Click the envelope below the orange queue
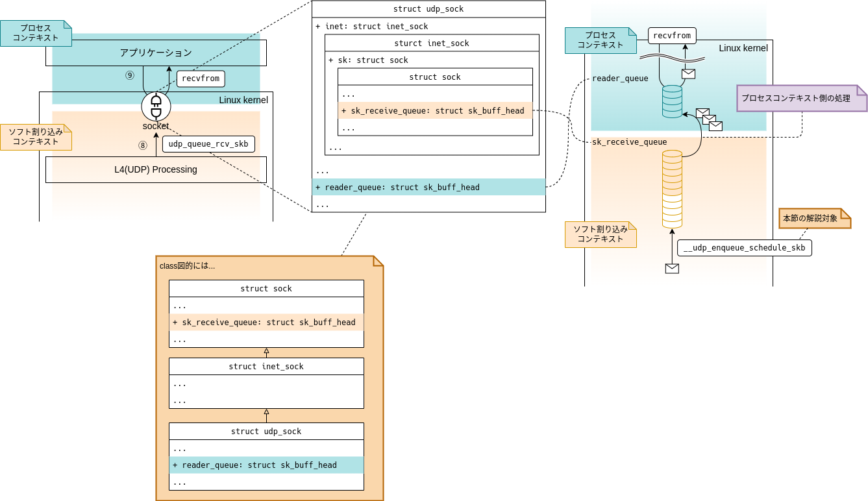This screenshot has height=501, width=868. click(672, 269)
